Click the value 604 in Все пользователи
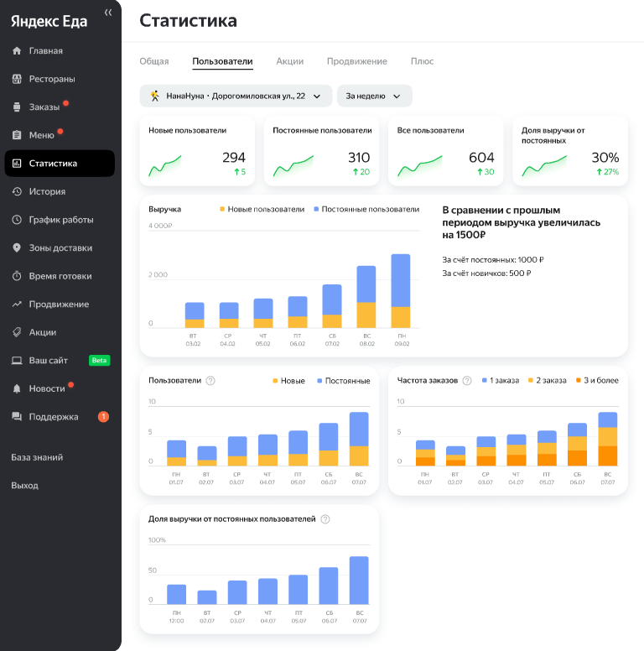Image resolution: width=644 pixels, height=651 pixels. 481,158
